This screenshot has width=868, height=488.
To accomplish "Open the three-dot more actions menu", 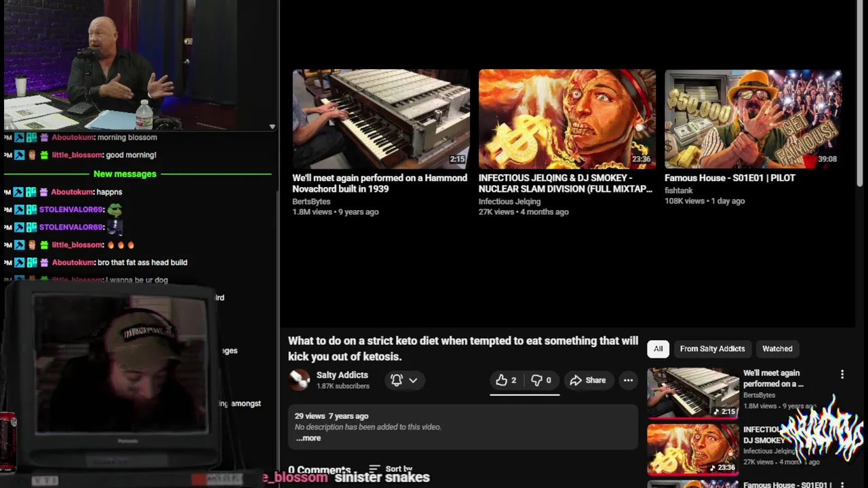I will pos(628,380).
